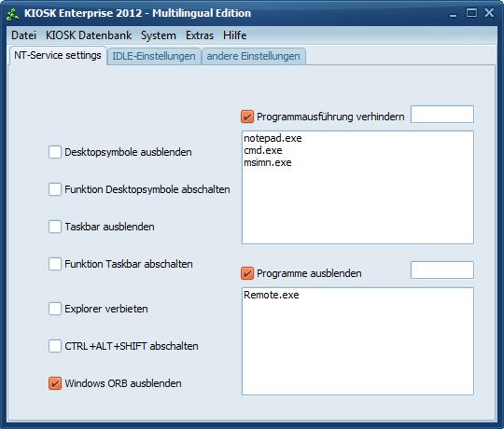
Task: Enable Funktion Desktopsymbole abschalten checkbox
Action: pyautogui.click(x=55, y=189)
